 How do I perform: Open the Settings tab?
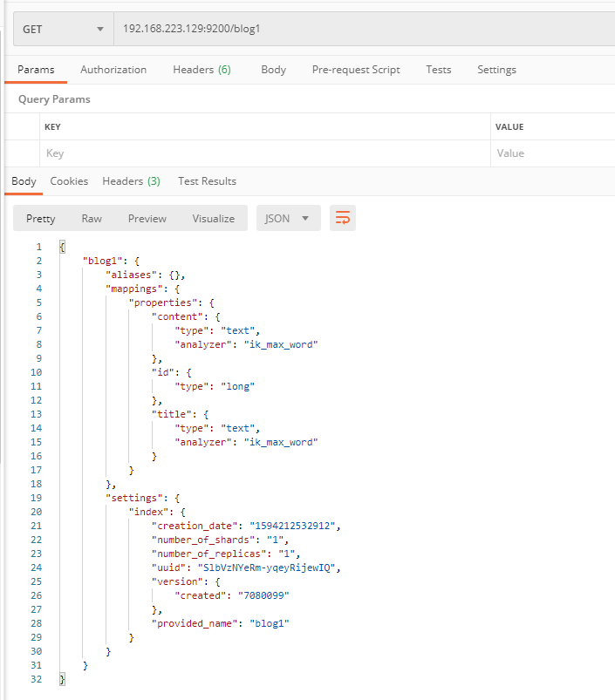click(496, 70)
